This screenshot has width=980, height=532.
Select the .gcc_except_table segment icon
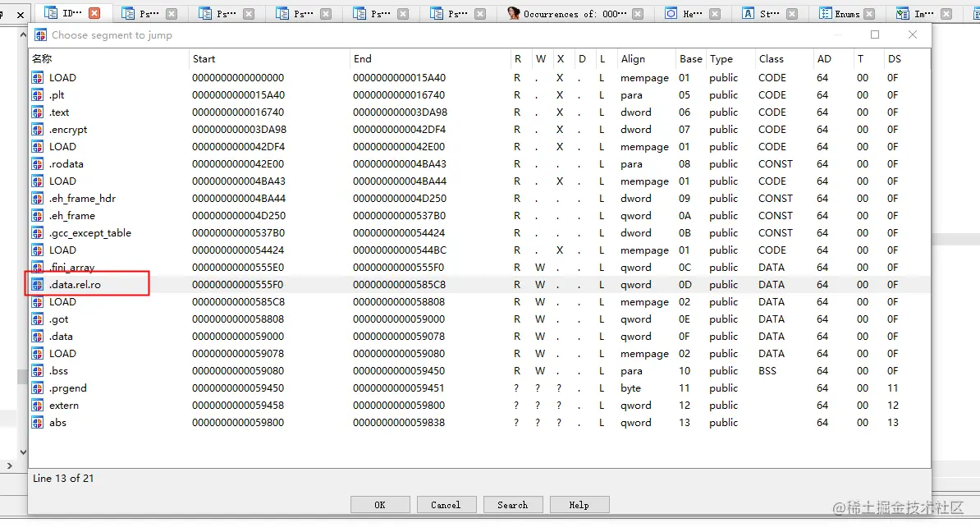tap(38, 233)
